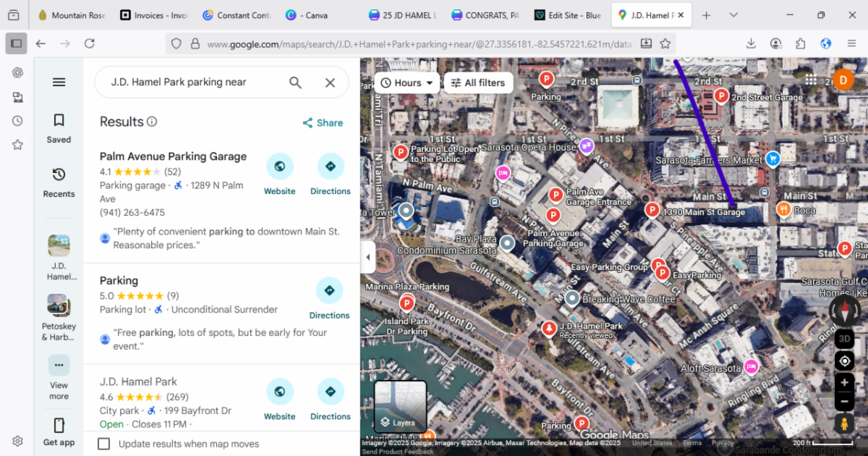Show your location on map
Screen dimensions: 868x456
(x=844, y=360)
